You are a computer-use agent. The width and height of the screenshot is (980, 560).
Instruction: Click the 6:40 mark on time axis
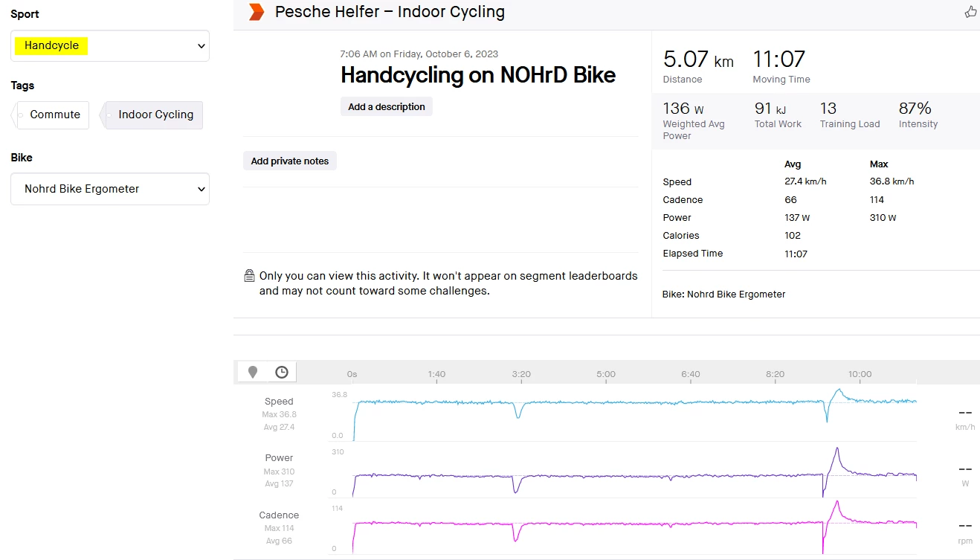point(691,374)
